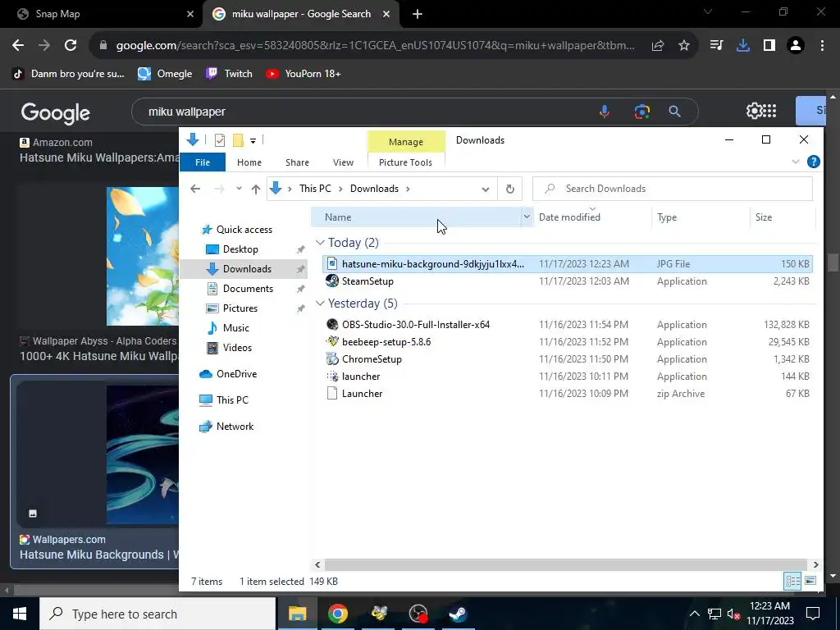The height and width of the screenshot is (630, 840).
Task: Open Explorer help question mark
Action: [813, 162]
